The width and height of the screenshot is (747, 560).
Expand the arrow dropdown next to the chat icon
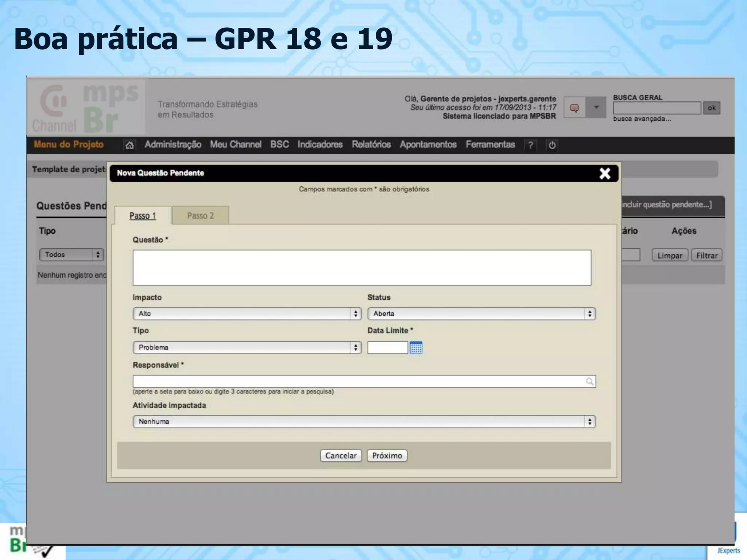tap(596, 108)
